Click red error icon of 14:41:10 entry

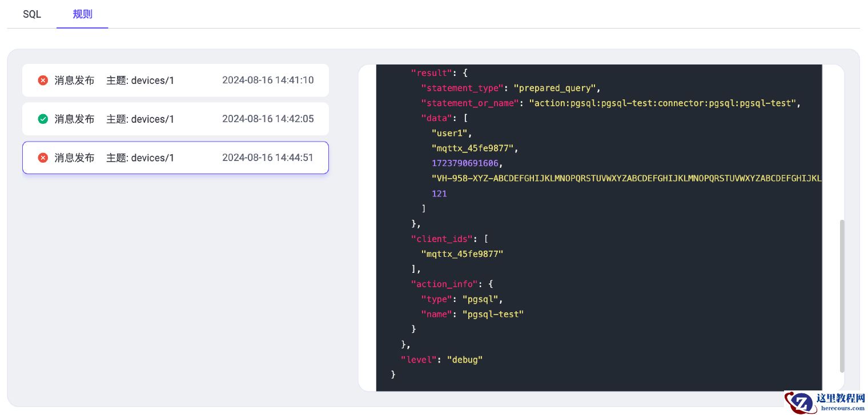coord(43,80)
